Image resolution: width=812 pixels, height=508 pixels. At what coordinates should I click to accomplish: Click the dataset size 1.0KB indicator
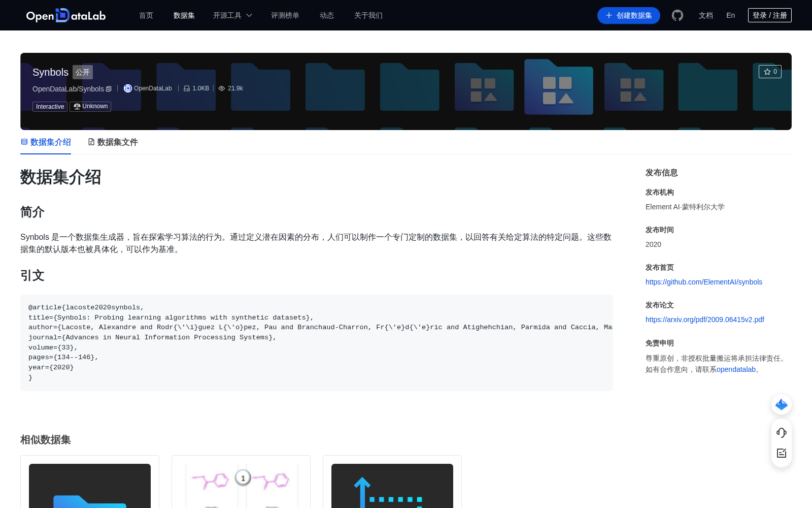(x=196, y=88)
